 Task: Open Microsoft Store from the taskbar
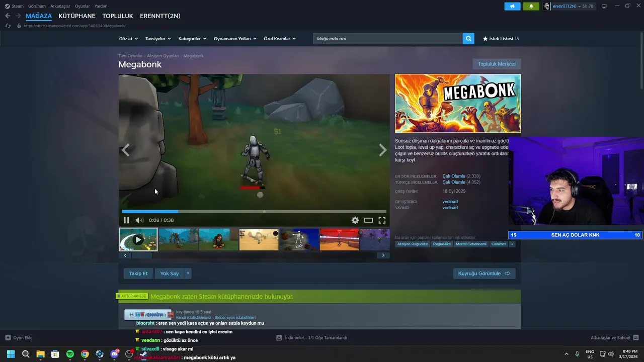pyautogui.click(x=55, y=354)
